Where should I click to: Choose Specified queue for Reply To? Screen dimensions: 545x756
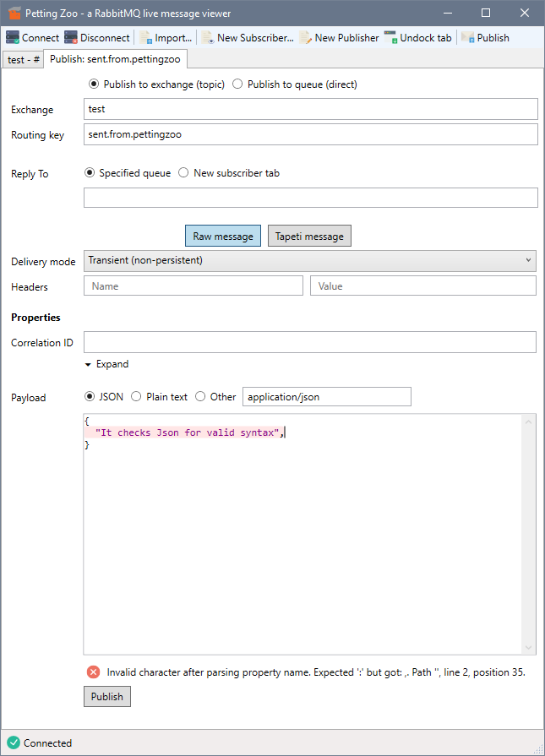[128, 173]
